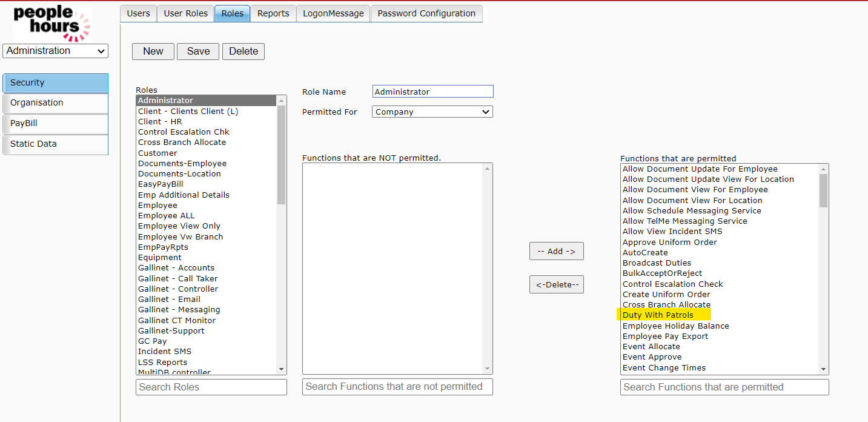Screen dimensions: 868x422
Task: Select PayBill in the sidebar
Action: point(56,124)
